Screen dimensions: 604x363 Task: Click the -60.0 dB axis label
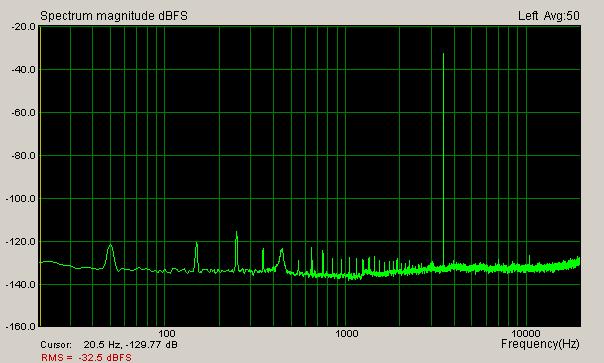24,113
